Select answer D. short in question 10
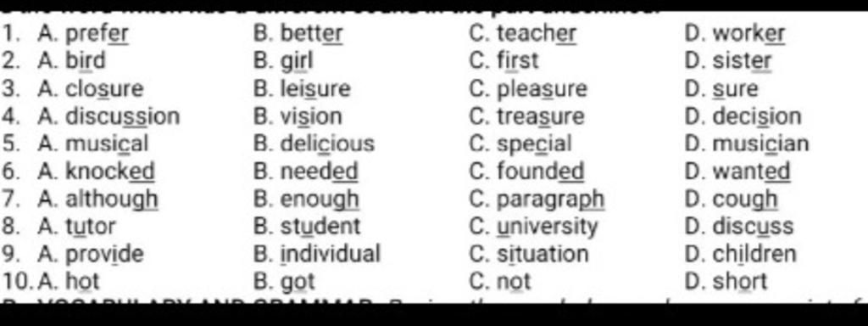 (726, 282)
